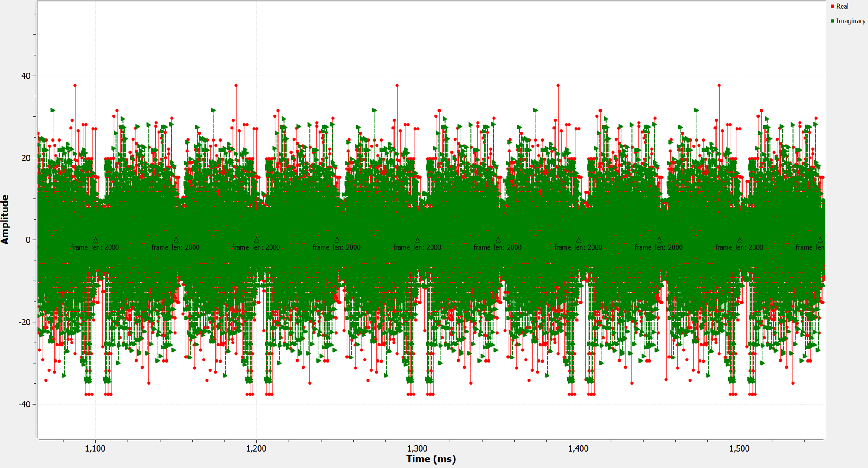Viewport: 868px width, 468px height.
Task: Click the 1,500 tick label on time axis
Action: pyautogui.click(x=739, y=448)
